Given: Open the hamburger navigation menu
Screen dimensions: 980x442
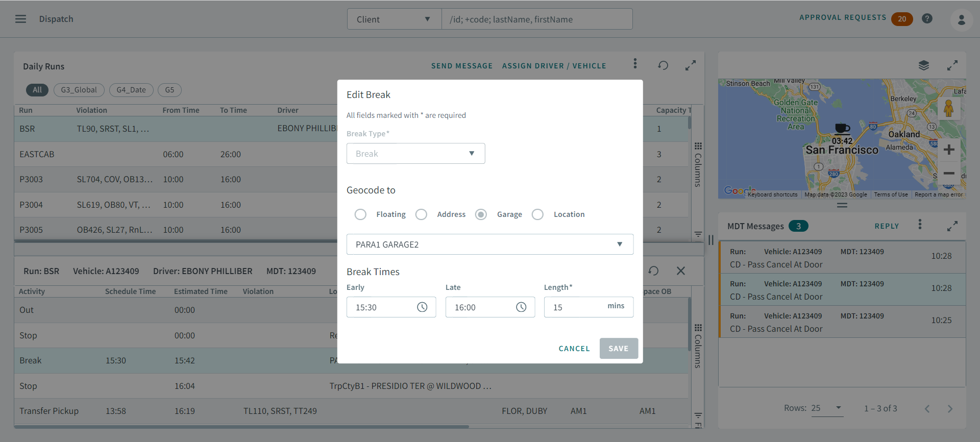Looking at the screenshot, I should coord(20,19).
